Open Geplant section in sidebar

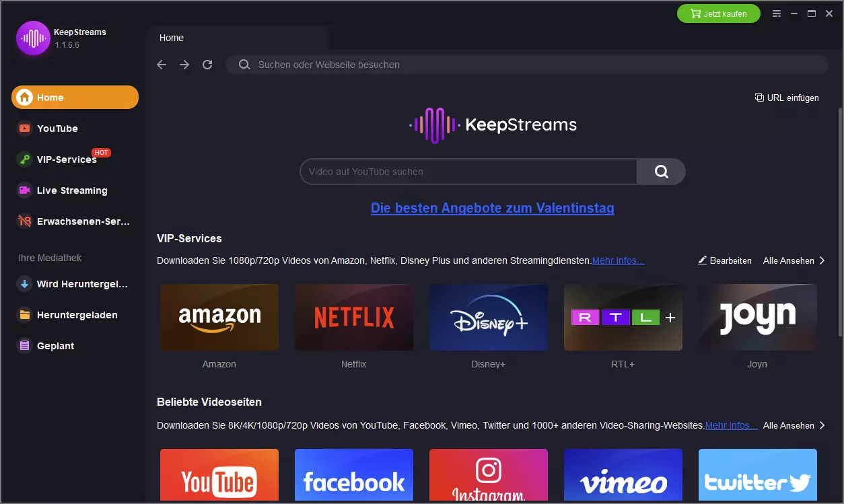[75, 346]
